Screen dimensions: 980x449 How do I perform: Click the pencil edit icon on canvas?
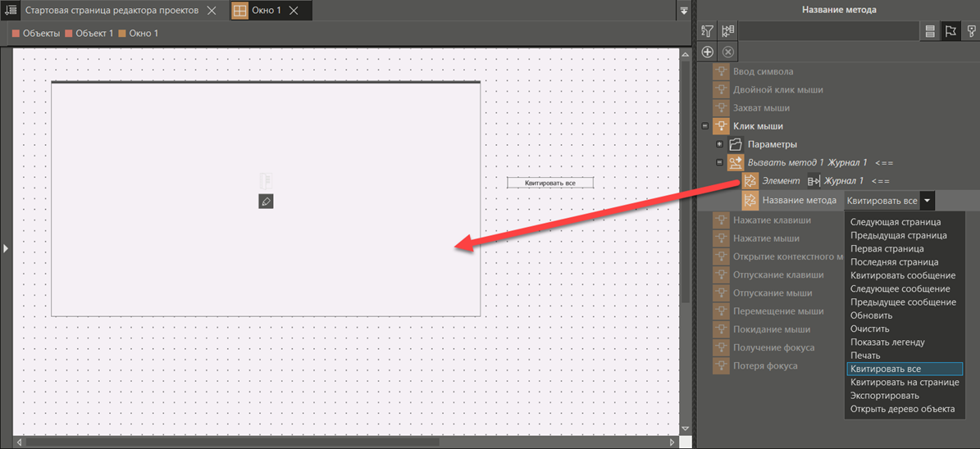266,201
